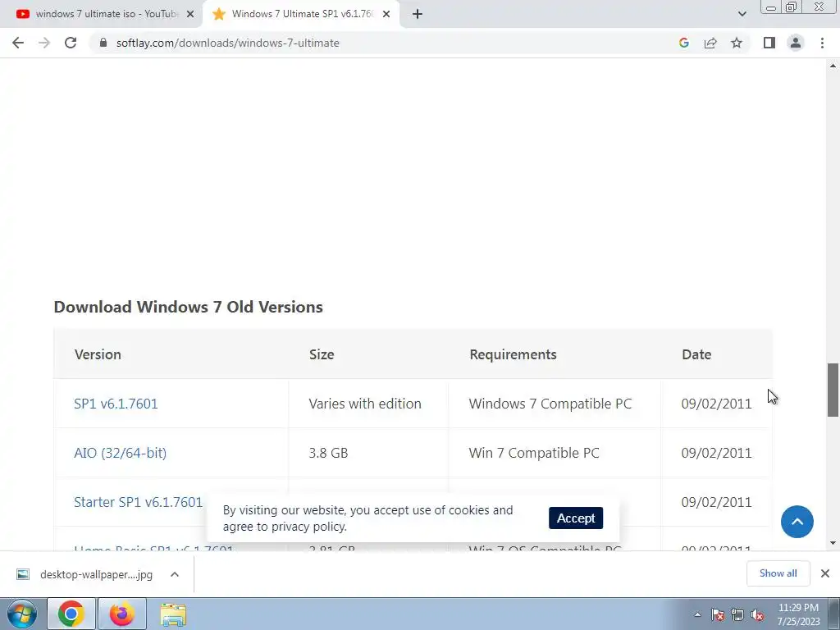Show hidden system tray icons

[x=697, y=614]
